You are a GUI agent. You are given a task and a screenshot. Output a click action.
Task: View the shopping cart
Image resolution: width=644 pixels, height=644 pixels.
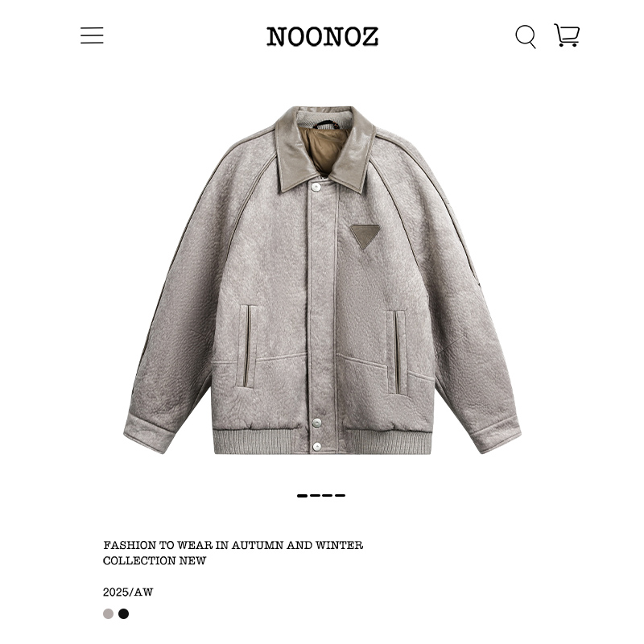pyautogui.click(x=567, y=35)
